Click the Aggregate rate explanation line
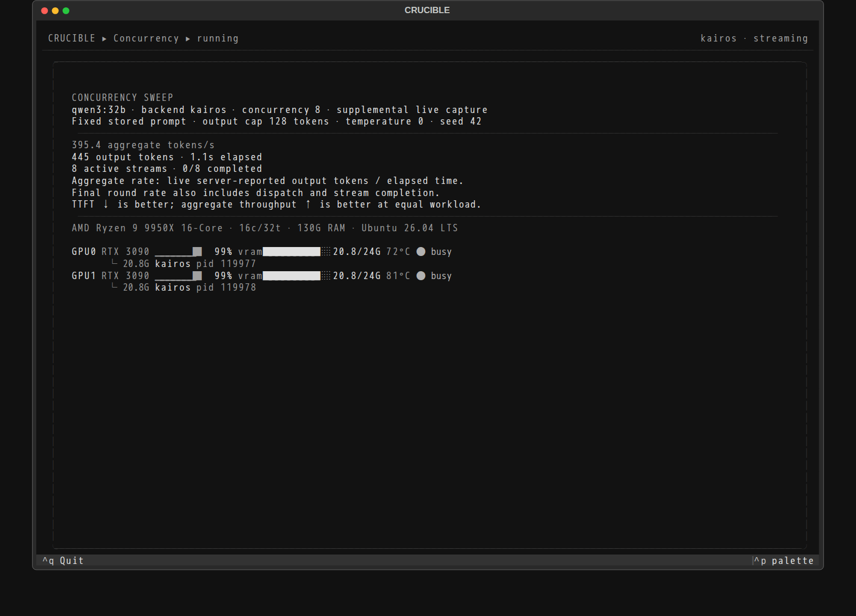 [267, 181]
